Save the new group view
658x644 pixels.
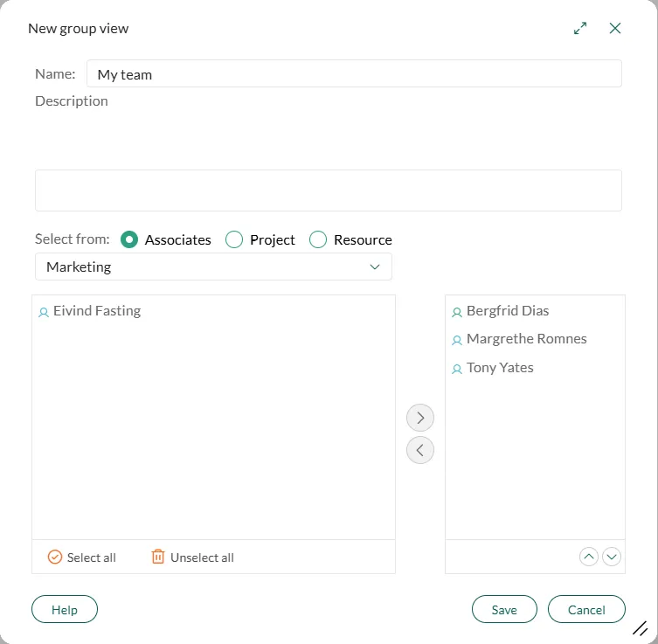[504, 610]
